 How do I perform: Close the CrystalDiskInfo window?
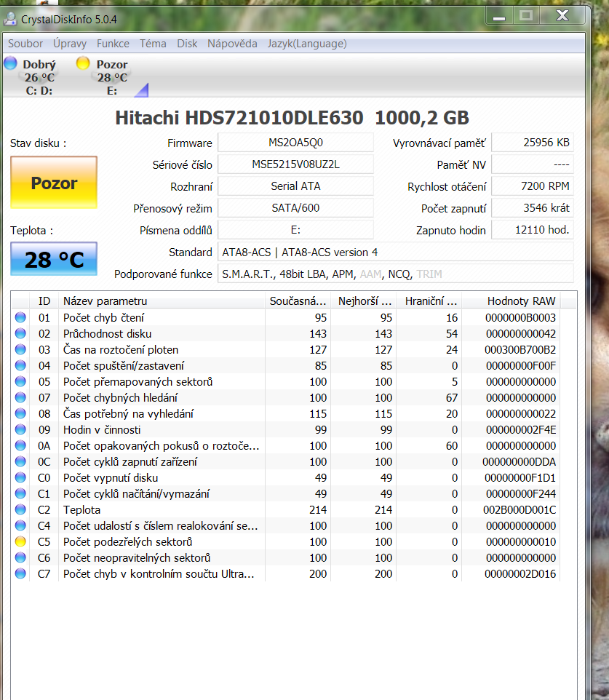(562, 16)
